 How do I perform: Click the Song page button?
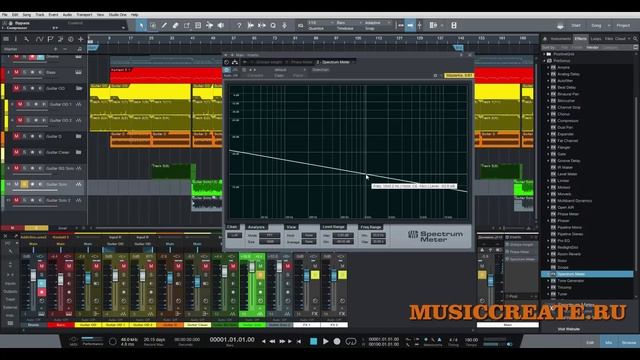click(596, 25)
